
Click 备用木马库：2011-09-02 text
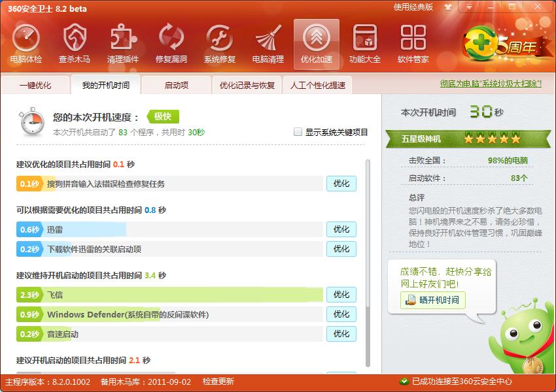coord(146,382)
